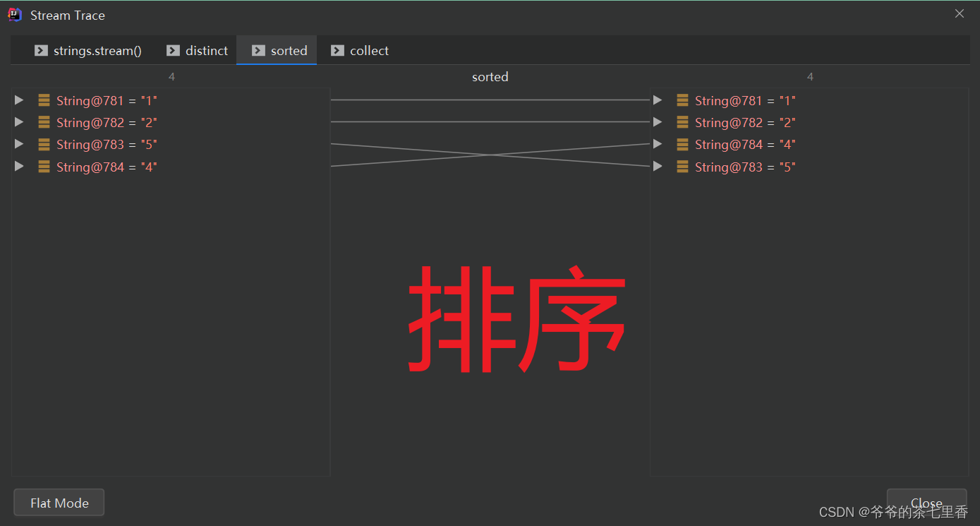Click object icon of right String@784
The height and width of the screenshot is (526, 980).
coord(682,144)
